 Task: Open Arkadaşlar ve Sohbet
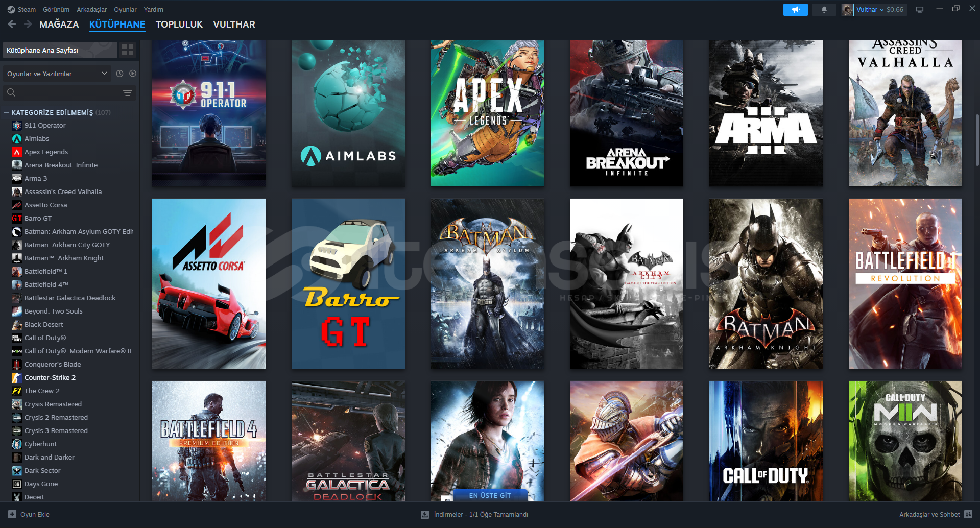coord(929,515)
